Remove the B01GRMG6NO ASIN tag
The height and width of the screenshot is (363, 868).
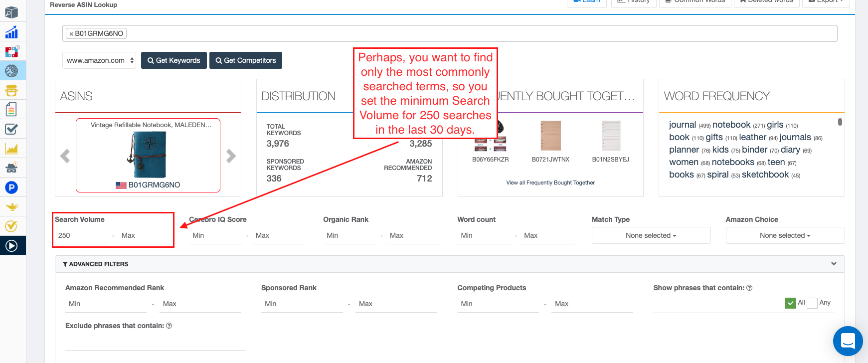(x=71, y=34)
